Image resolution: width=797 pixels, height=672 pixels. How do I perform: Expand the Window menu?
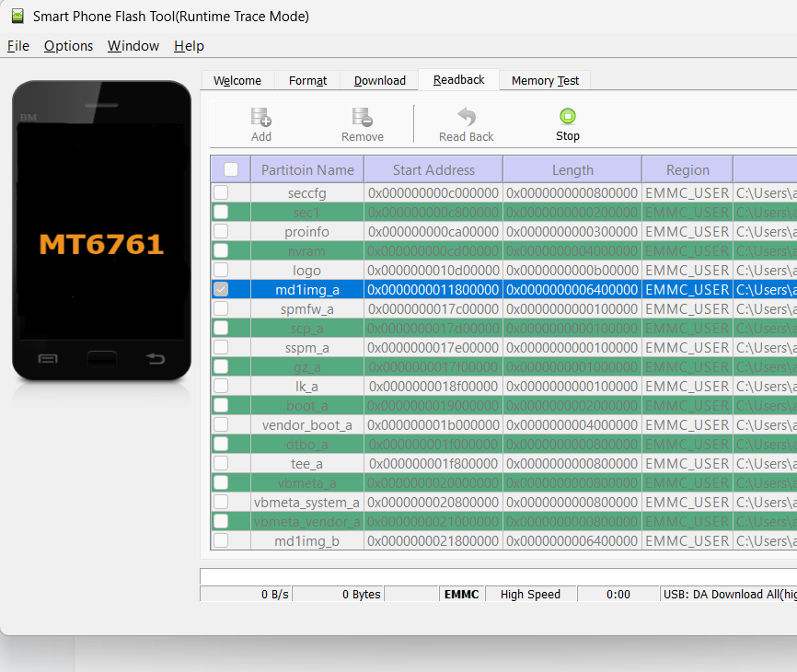[133, 46]
